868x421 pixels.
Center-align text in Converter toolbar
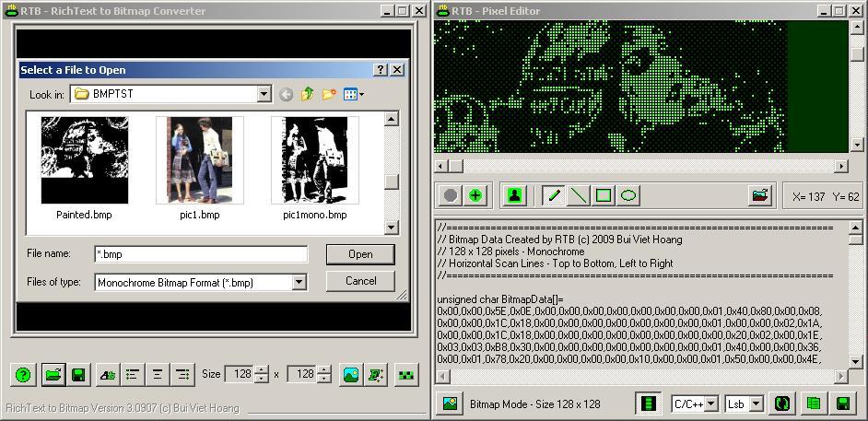coord(158,375)
